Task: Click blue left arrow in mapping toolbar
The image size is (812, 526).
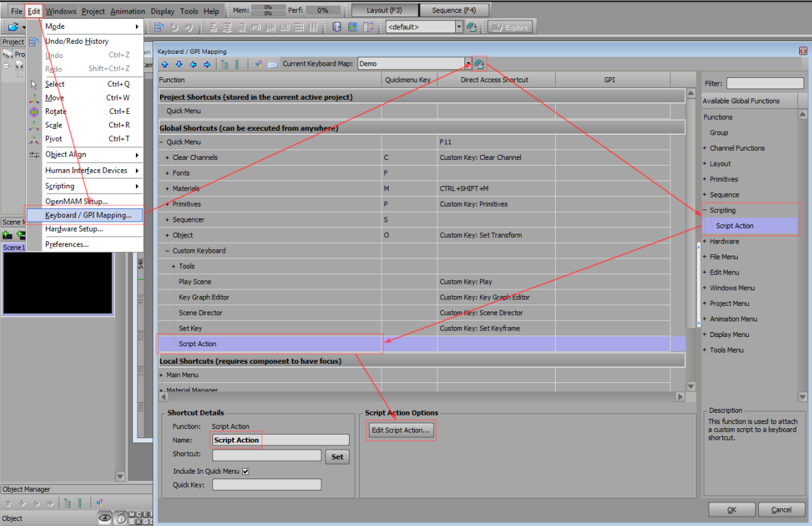Action: coord(193,64)
